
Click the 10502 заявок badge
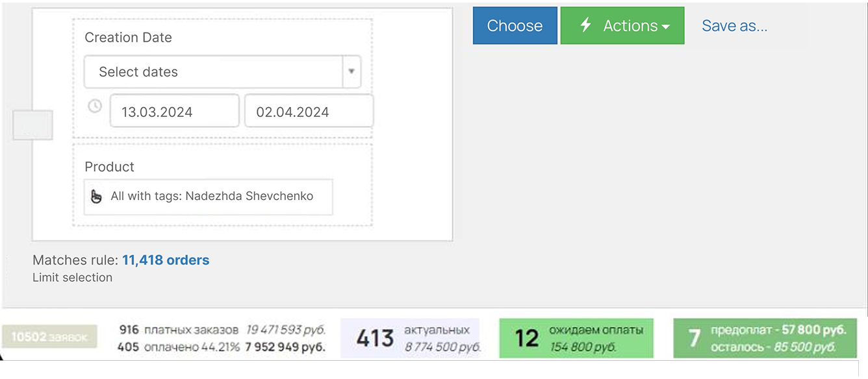click(x=49, y=337)
